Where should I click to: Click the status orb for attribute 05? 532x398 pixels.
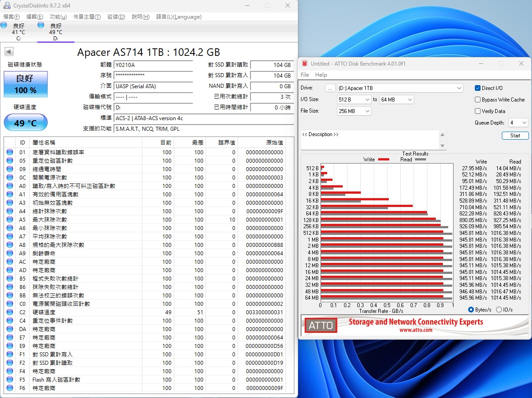pyautogui.click(x=10, y=161)
